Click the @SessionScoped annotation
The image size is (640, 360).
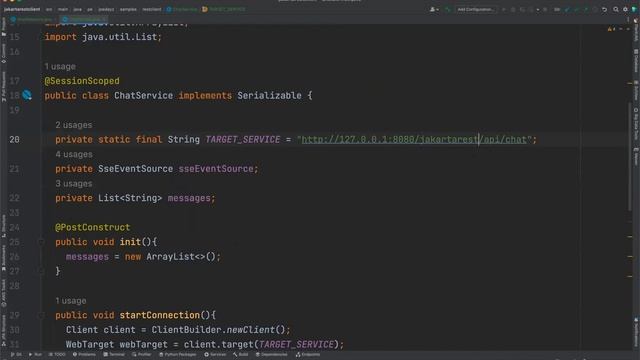coord(82,81)
